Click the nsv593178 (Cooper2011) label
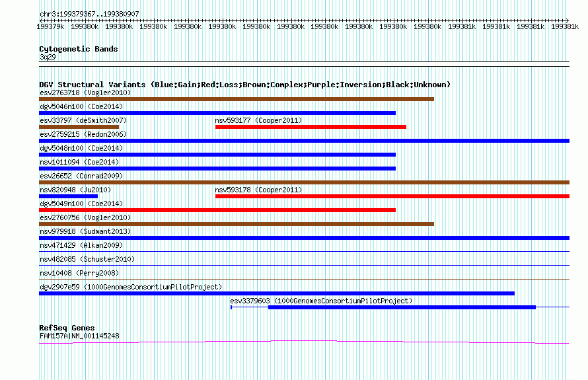Screen dimensions: 588x380 258,190
